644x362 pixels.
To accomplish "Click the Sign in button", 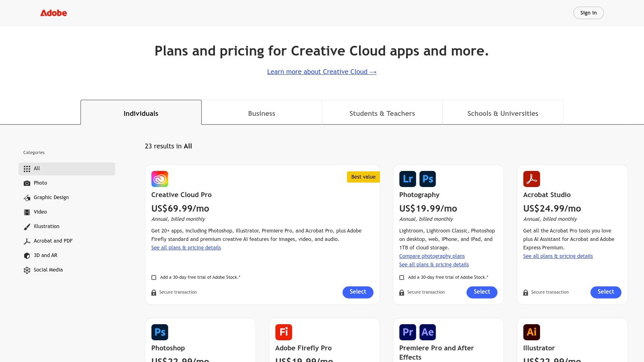I will tap(588, 13).
